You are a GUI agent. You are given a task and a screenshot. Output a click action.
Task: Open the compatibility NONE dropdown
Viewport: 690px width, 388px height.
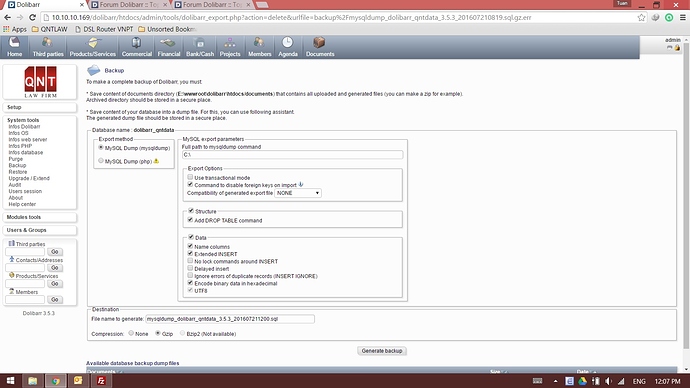(298, 193)
